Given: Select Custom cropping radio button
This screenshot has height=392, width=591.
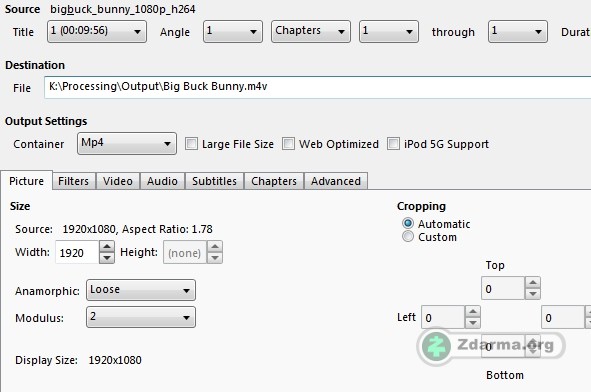Looking at the screenshot, I should [x=408, y=236].
